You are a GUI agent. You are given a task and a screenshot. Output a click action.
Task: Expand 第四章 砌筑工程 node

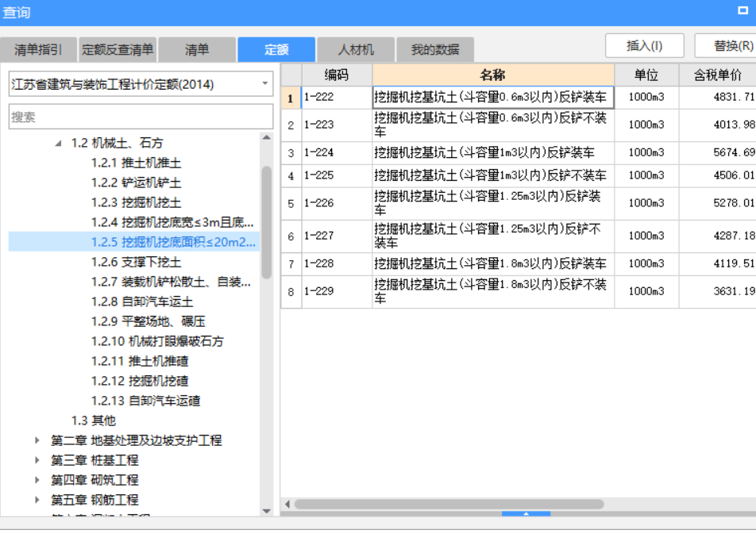coord(37,480)
